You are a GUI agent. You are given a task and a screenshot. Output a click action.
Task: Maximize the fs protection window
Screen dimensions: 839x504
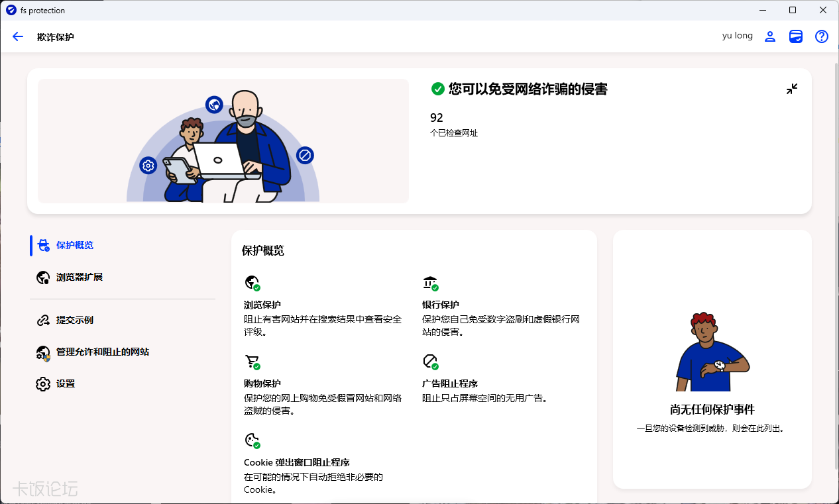[x=793, y=10]
